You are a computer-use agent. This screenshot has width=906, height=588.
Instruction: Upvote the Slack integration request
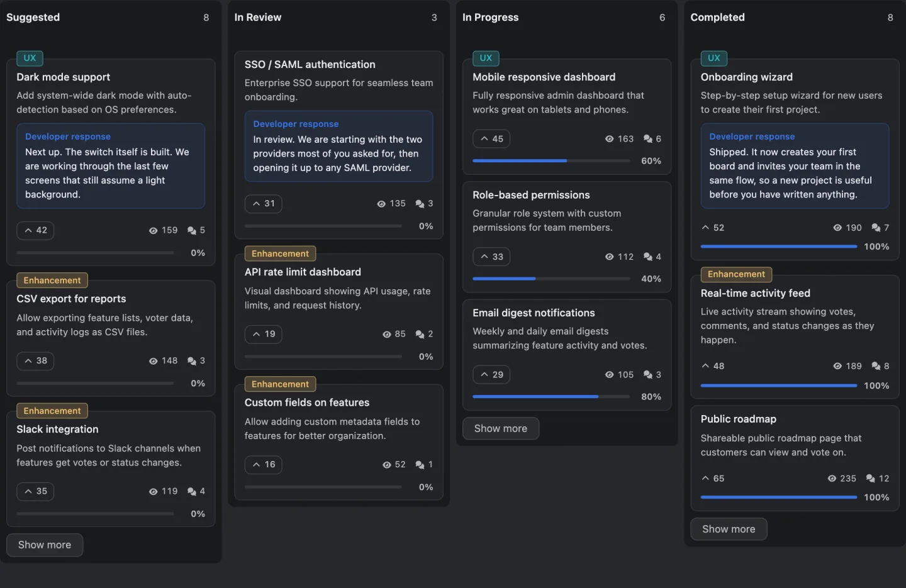35,491
